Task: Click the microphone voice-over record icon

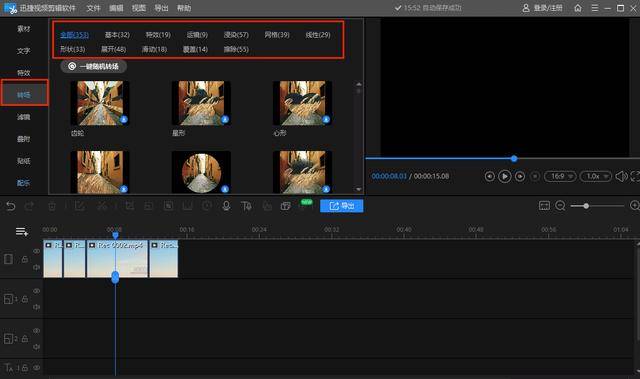Action: (226, 206)
